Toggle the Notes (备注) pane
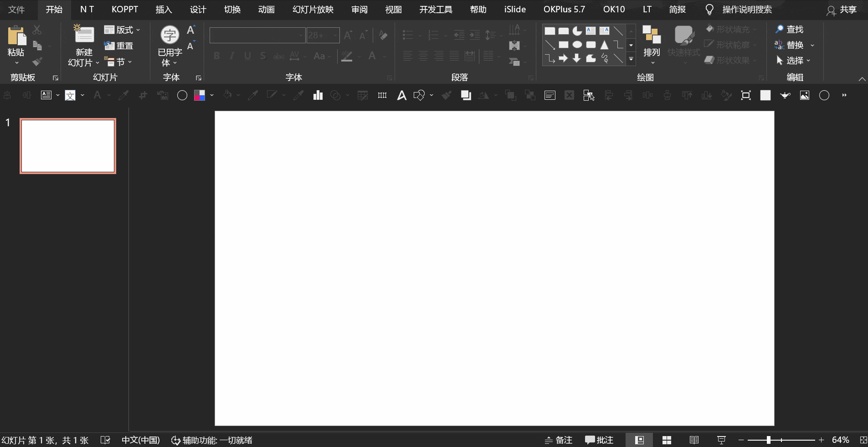The height and width of the screenshot is (447, 868). pos(558,440)
